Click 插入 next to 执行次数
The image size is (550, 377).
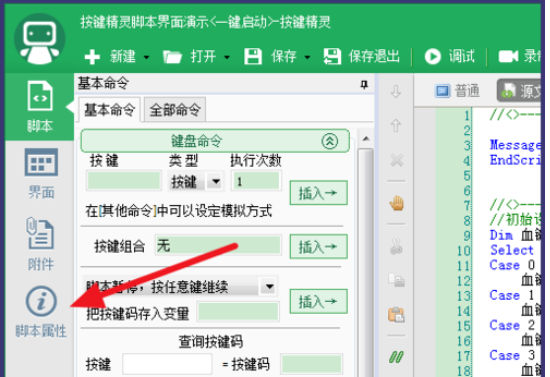pos(318,193)
